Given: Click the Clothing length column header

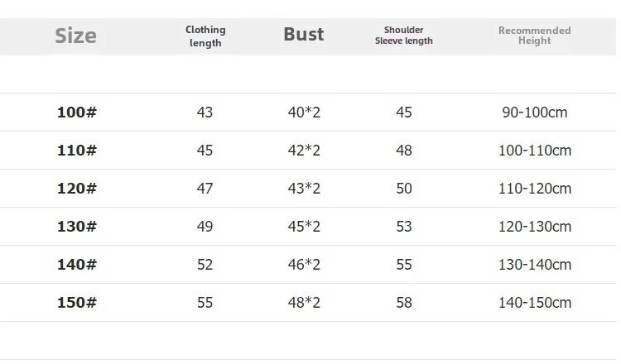Looking at the screenshot, I should (205, 36).
